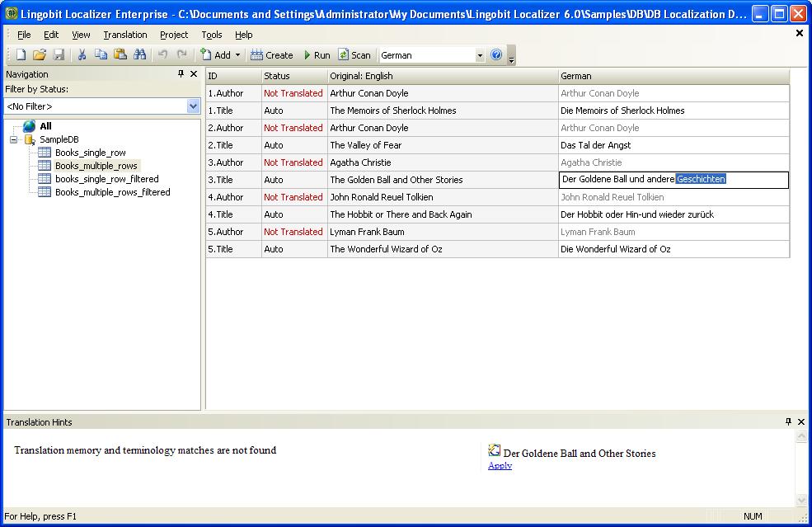Collapse the SampleDB tree node
Screen dimensions: 812x527
(14, 139)
